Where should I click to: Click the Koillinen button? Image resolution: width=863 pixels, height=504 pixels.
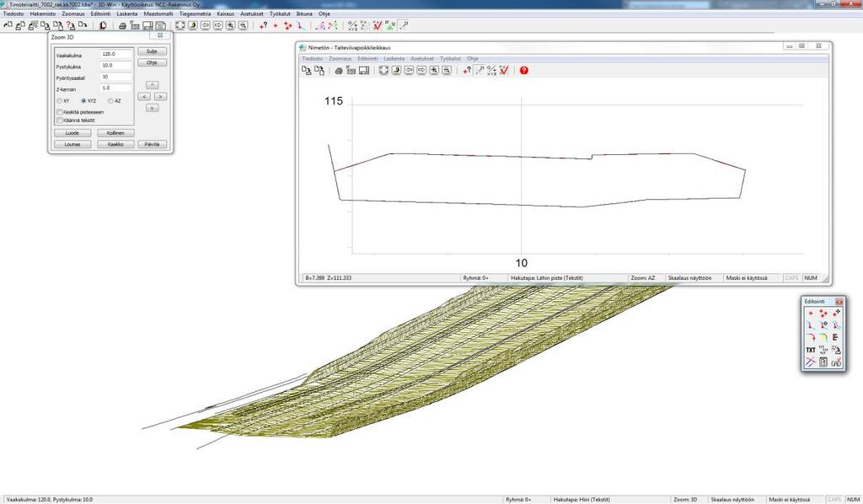[x=115, y=133]
